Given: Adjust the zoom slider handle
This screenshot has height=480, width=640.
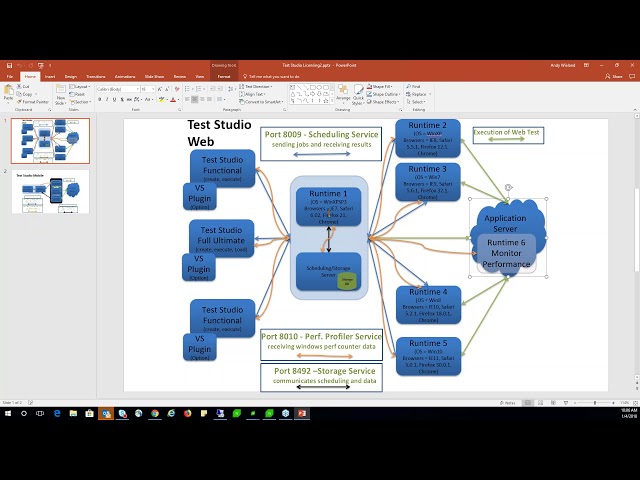Looking at the screenshot, I should tap(595, 403).
